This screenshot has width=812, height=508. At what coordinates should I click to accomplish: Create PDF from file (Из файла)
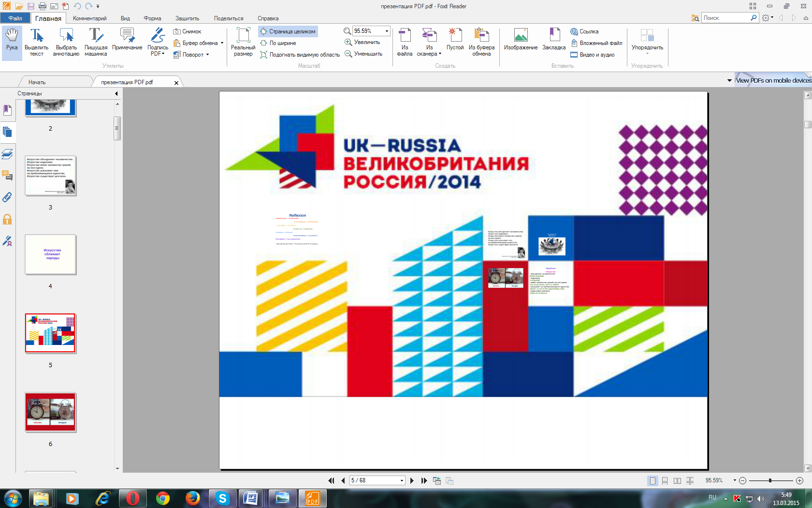[405, 43]
